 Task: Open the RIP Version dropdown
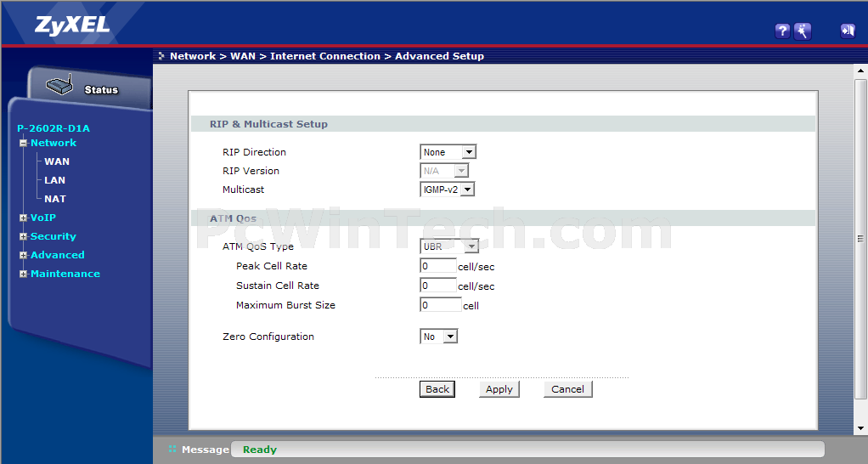[444, 171]
